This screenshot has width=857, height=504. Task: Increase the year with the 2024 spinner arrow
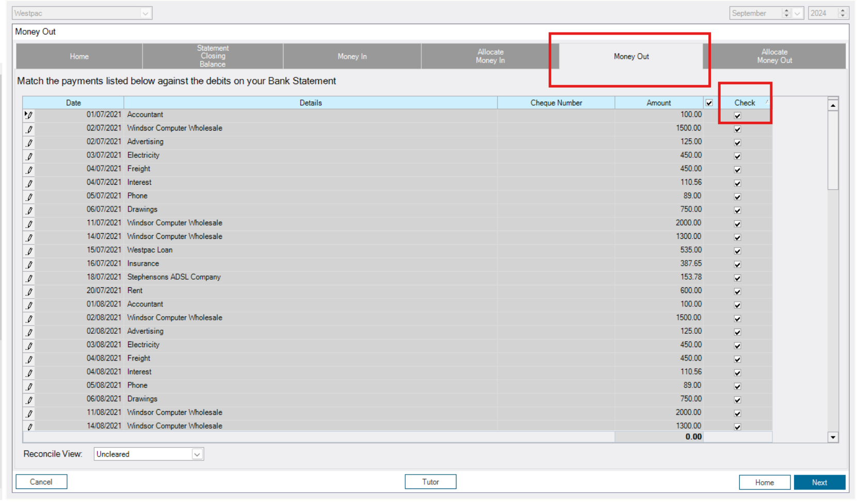click(843, 10)
